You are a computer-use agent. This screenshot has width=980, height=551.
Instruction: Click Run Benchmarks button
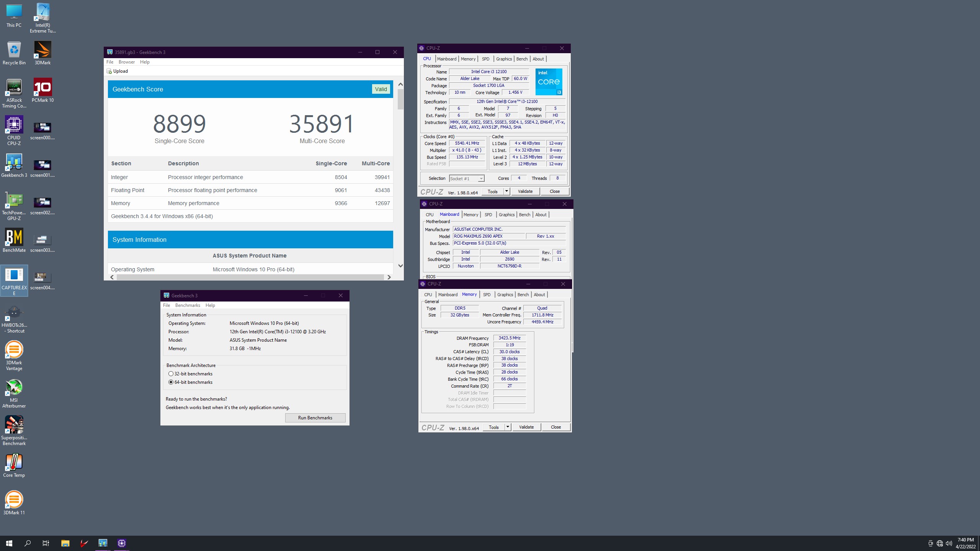[x=315, y=418]
